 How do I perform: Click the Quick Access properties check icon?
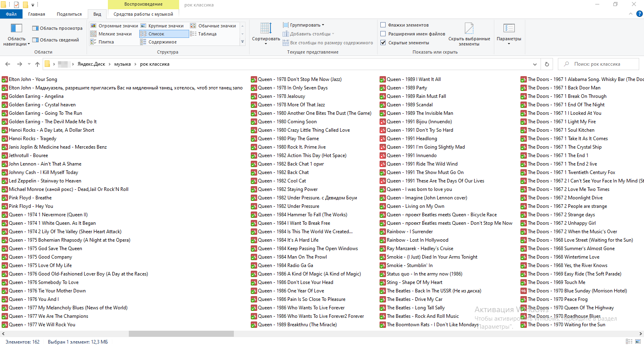[17, 5]
